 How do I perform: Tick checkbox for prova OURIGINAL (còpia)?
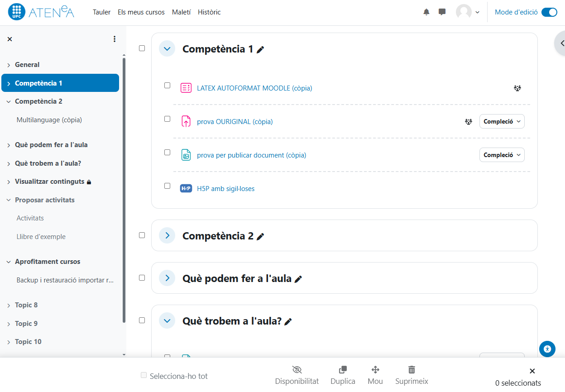pyautogui.click(x=168, y=119)
